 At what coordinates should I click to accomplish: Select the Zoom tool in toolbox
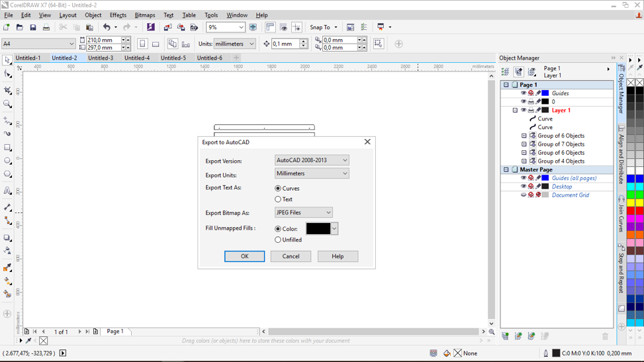click(7, 104)
